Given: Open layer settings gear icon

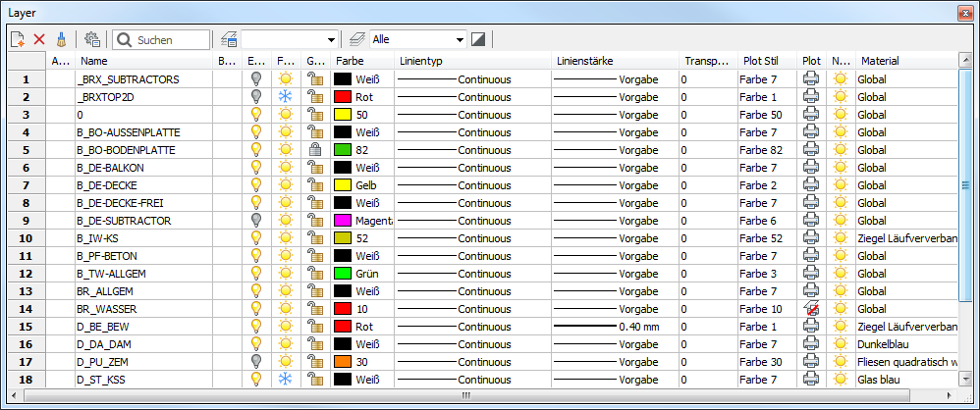Looking at the screenshot, I should tap(92, 39).
